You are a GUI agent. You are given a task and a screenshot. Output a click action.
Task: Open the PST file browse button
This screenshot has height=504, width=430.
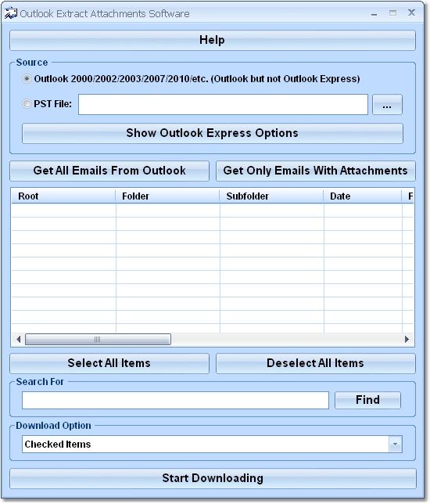(x=387, y=104)
